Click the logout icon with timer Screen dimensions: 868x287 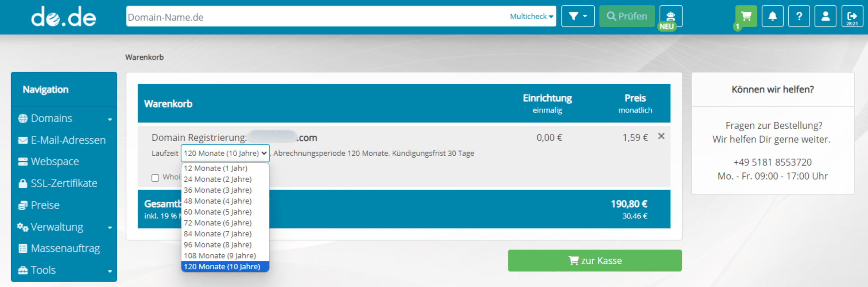pos(852,16)
